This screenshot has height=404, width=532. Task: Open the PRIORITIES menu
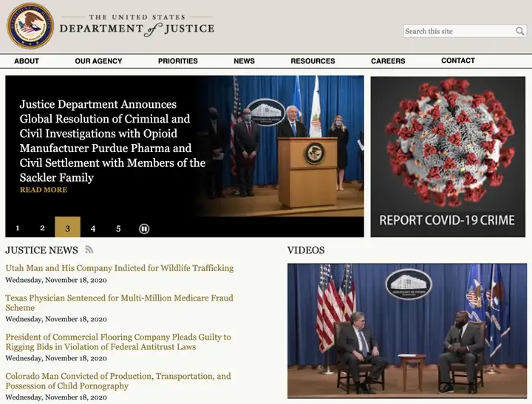coord(178,61)
